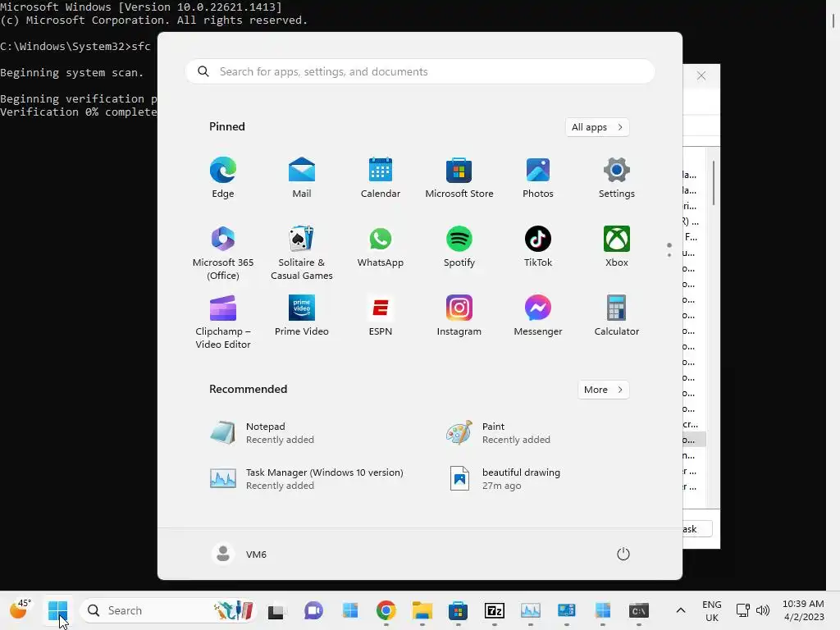Open volume control in system tray
Viewport: 840px width, 630px height.
[x=763, y=610]
